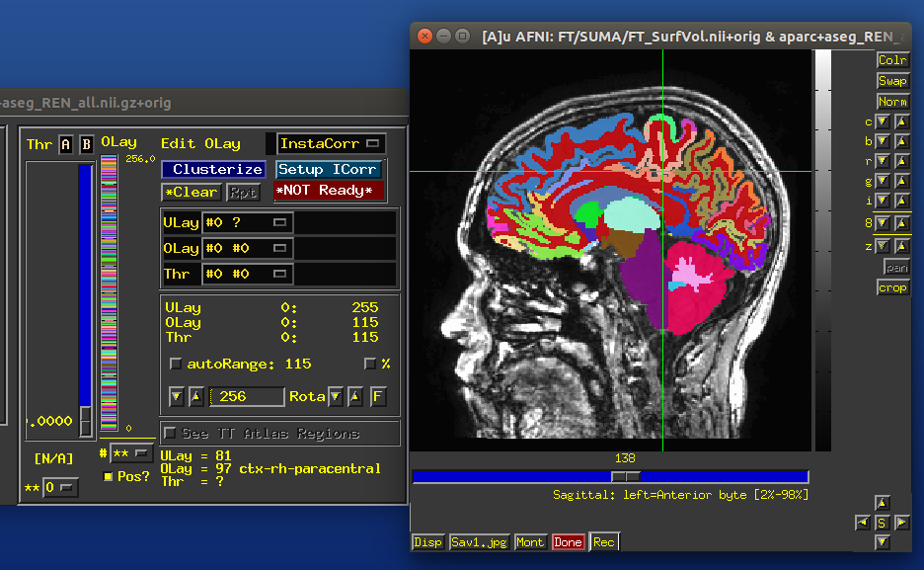Click the left arrow of the slice navigator
Image resolution: width=924 pixels, height=570 pixels.
click(863, 523)
